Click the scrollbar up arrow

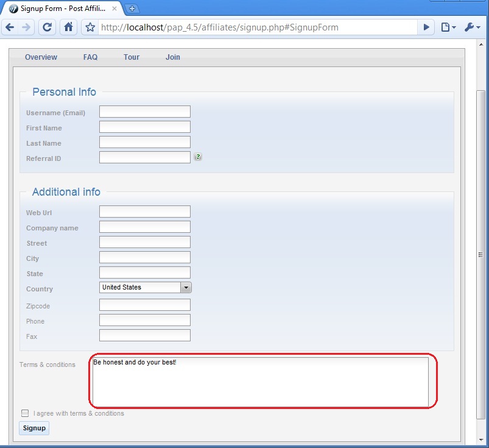point(481,44)
